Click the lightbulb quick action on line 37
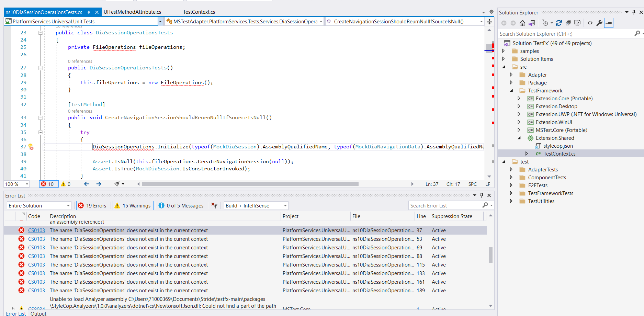This screenshot has height=316, width=644. coord(31,147)
